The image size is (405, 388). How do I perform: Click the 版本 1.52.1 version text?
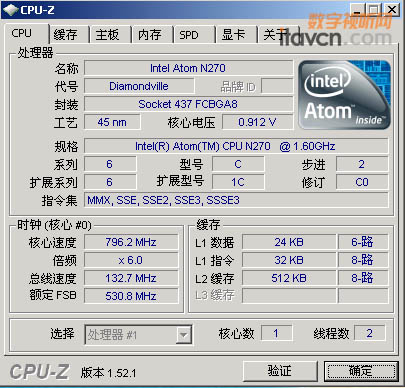click(109, 373)
